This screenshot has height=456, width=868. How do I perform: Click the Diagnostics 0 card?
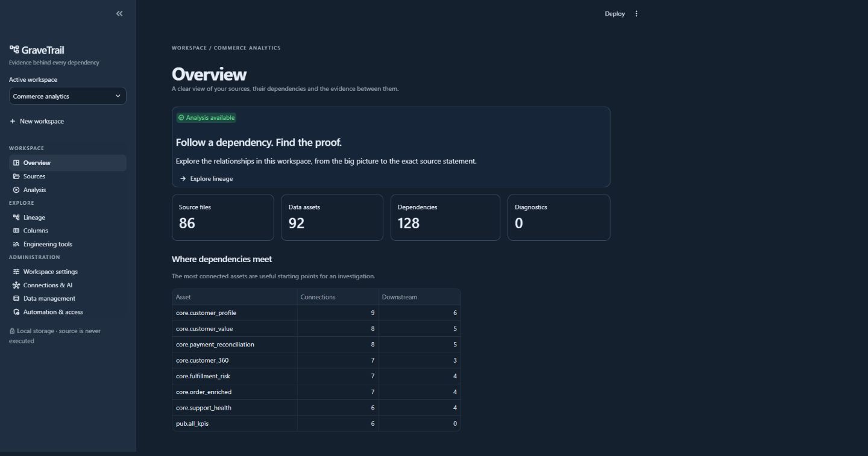pyautogui.click(x=559, y=217)
